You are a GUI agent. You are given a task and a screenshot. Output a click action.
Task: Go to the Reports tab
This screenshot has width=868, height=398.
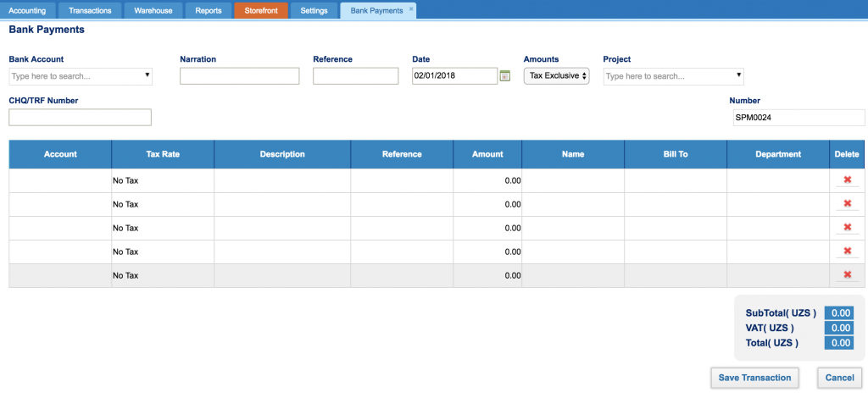[x=209, y=10]
